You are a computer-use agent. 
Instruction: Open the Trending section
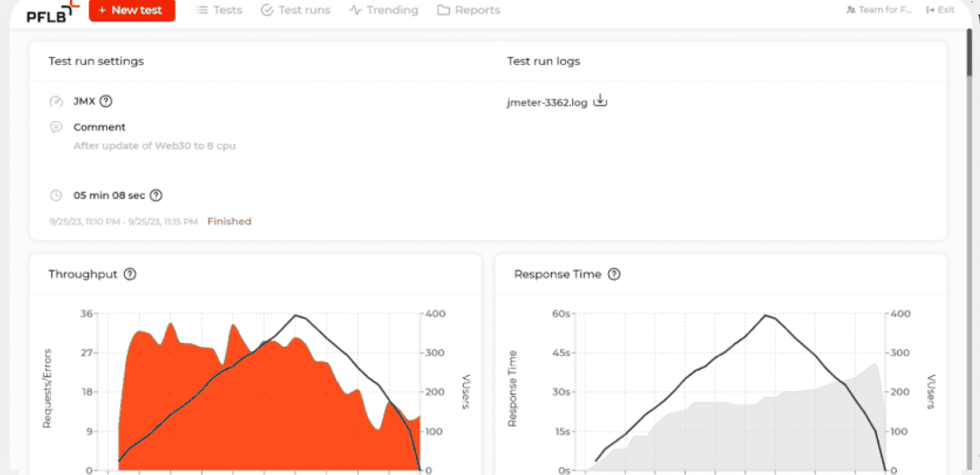[384, 10]
